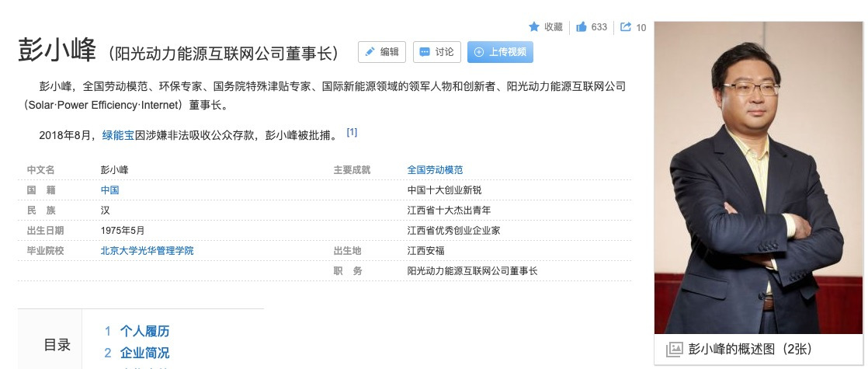Open the portrait photo of 彭小峰
This screenshot has height=369, width=868.
[x=759, y=178]
